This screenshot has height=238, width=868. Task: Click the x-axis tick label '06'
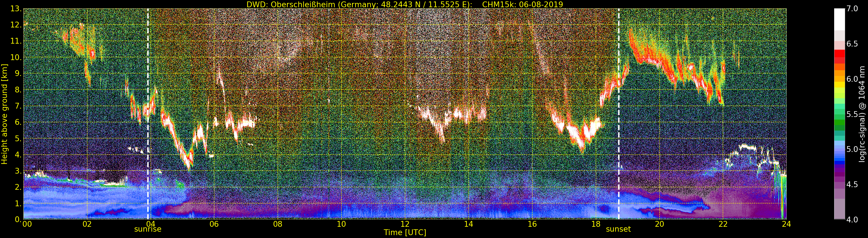pos(214,224)
